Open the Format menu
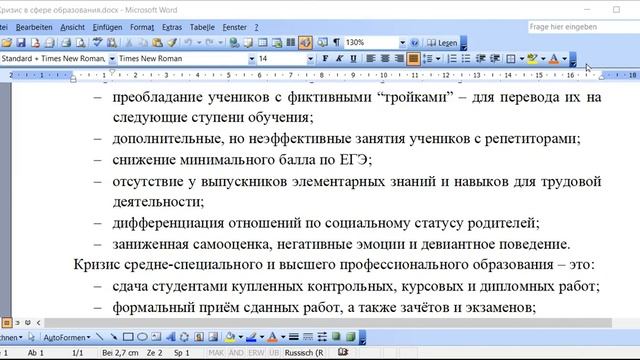The image size is (640, 360). click(x=142, y=27)
